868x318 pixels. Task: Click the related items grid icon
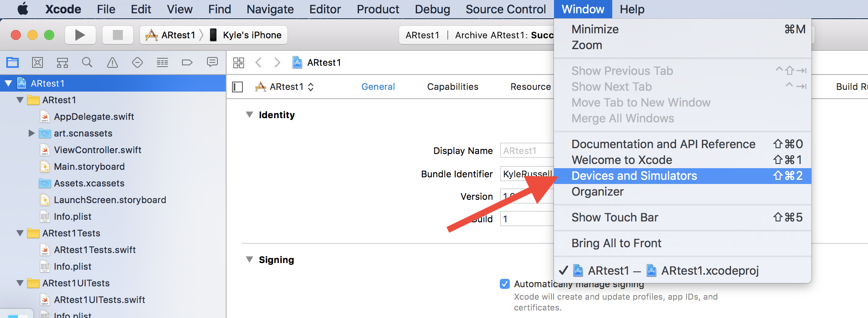coord(239,62)
